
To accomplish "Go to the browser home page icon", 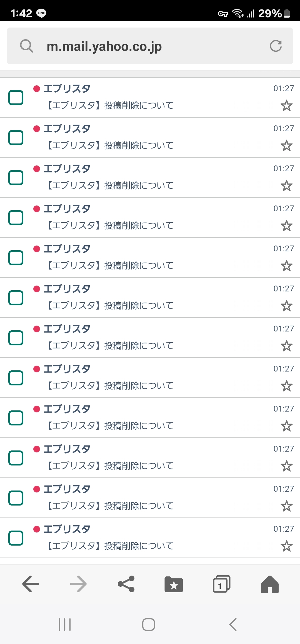I will (x=269, y=584).
